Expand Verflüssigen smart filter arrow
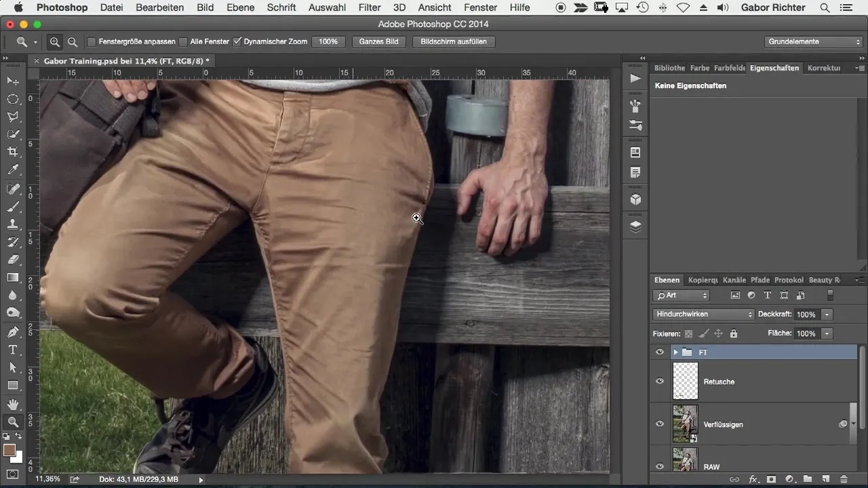This screenshot has width=868, height=488. tap(853, 424)
